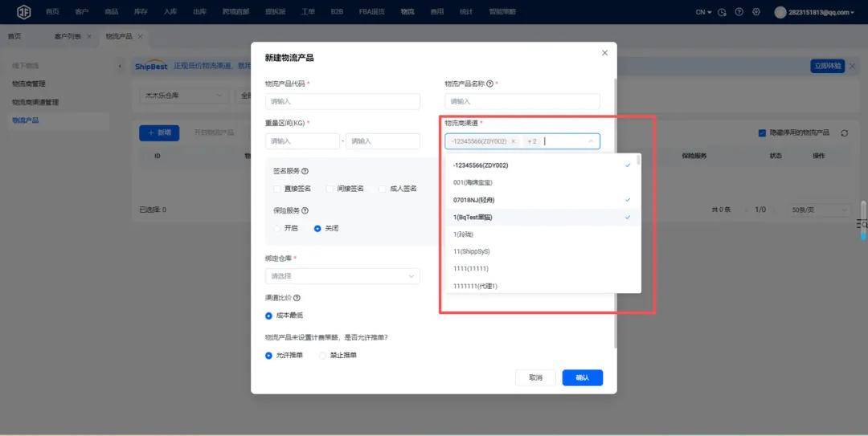The image size is (868, 436).
Task: Open the 2823151813@qq.com account dropdown
Action: (821, 12)
